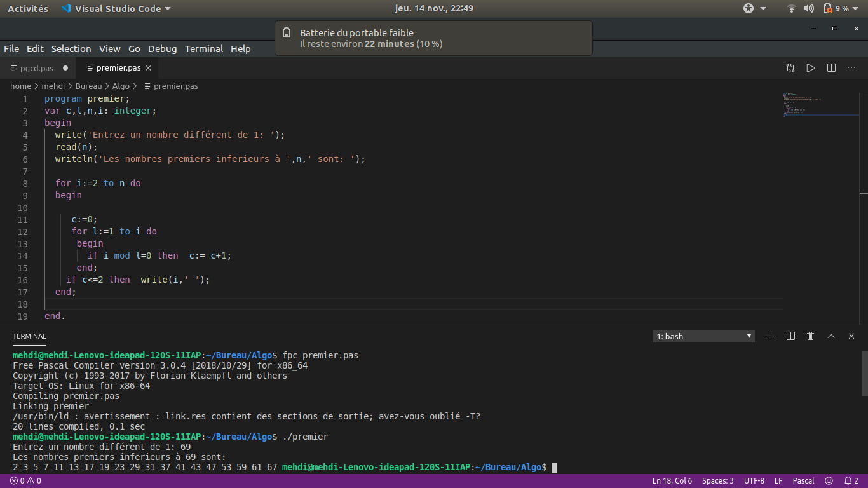The height and width of the screenshot is (488, 868).
Task: Open the Selection menu
Action: coord(71,49)
